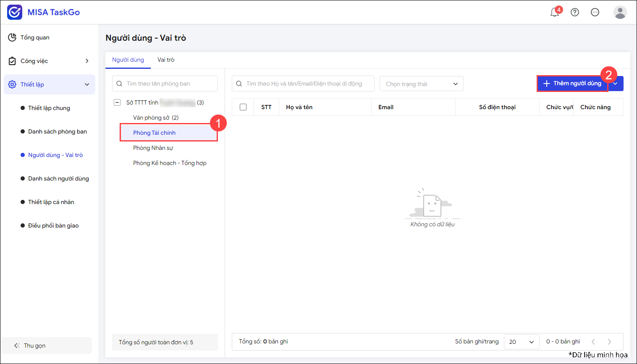Click the department name search field
The image size is (637, 364).
pyautogui.click(x=165, y=84)
